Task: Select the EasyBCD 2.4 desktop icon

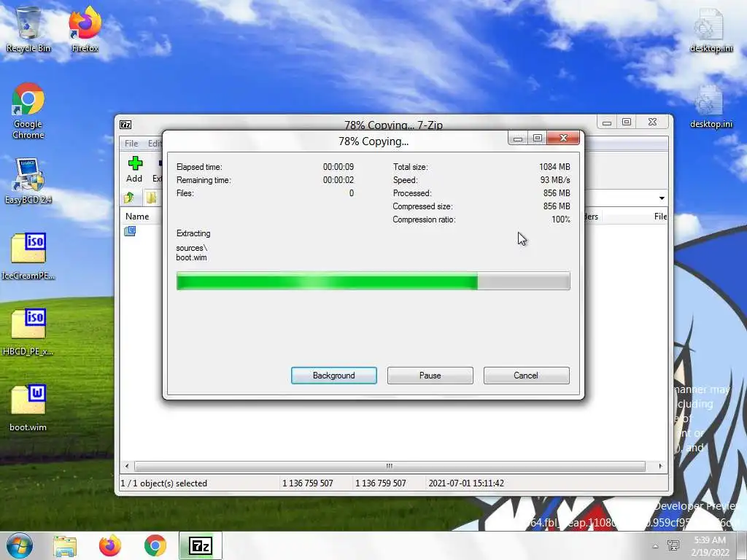Action: 28,181
